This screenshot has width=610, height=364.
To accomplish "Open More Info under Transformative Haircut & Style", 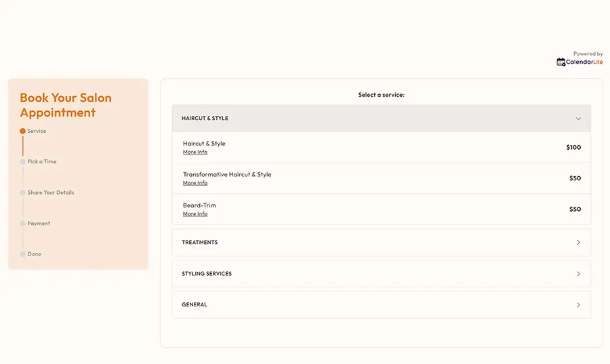I will click(195, 183).
